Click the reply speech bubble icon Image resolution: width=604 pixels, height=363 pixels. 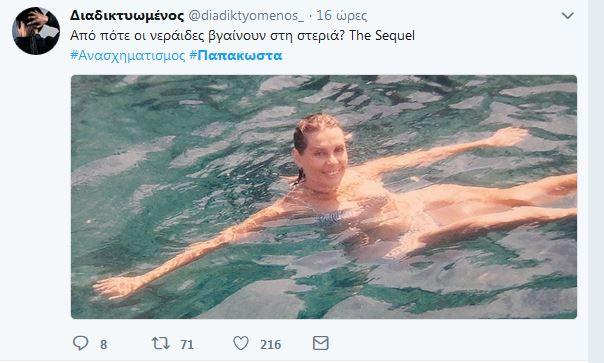(x=81, y=343)
